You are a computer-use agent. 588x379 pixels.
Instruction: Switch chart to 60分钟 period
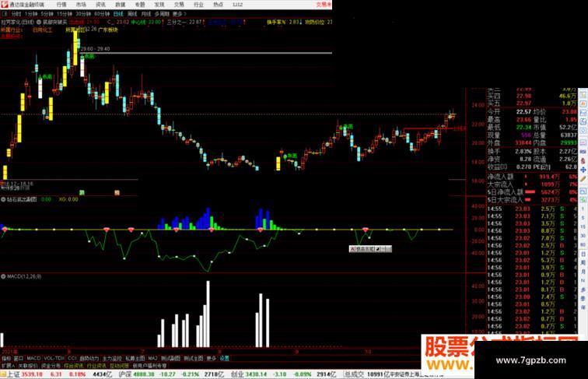click(x=102, y=14)
